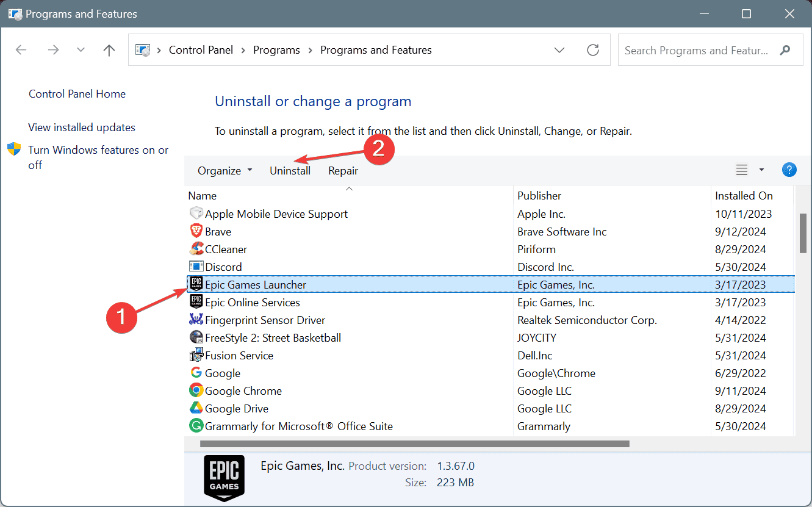
Task: Expand the address bar history dropdown
Action: tap(559, 50)
